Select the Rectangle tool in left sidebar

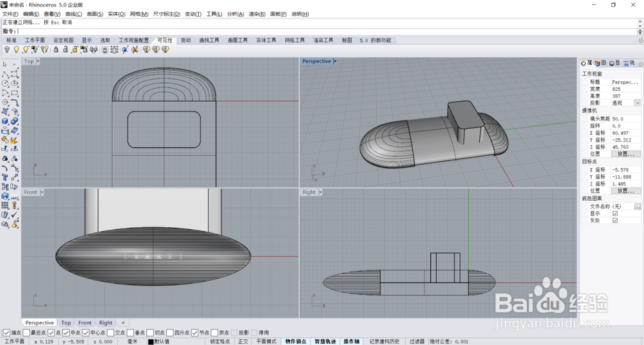14,93
